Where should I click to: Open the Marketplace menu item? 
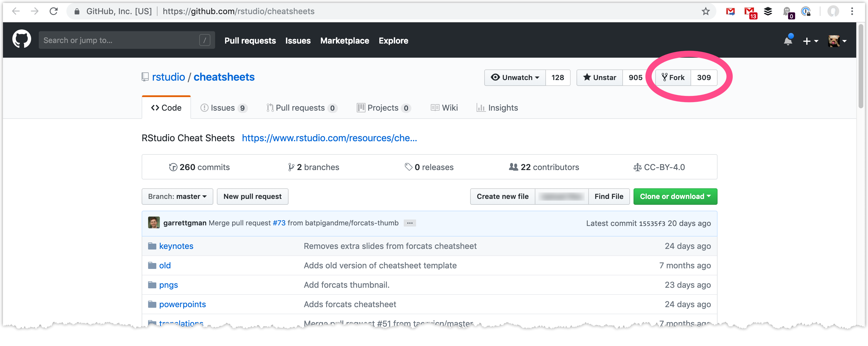(x=344, y=41)
